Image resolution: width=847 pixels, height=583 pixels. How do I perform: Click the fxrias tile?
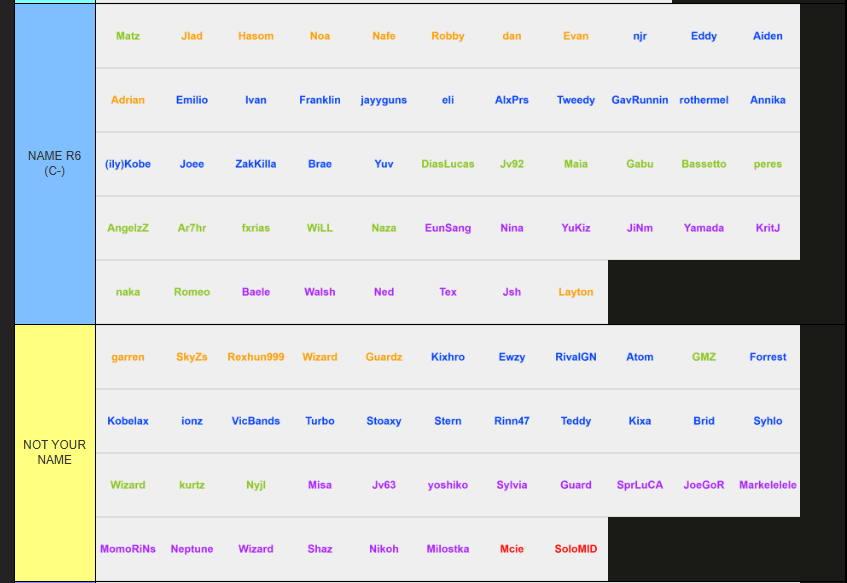tap(256, 228)
